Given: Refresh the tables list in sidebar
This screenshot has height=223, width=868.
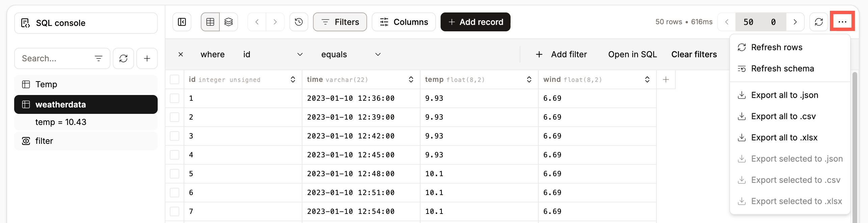Looking at the screenshot, I should point(123,58).
